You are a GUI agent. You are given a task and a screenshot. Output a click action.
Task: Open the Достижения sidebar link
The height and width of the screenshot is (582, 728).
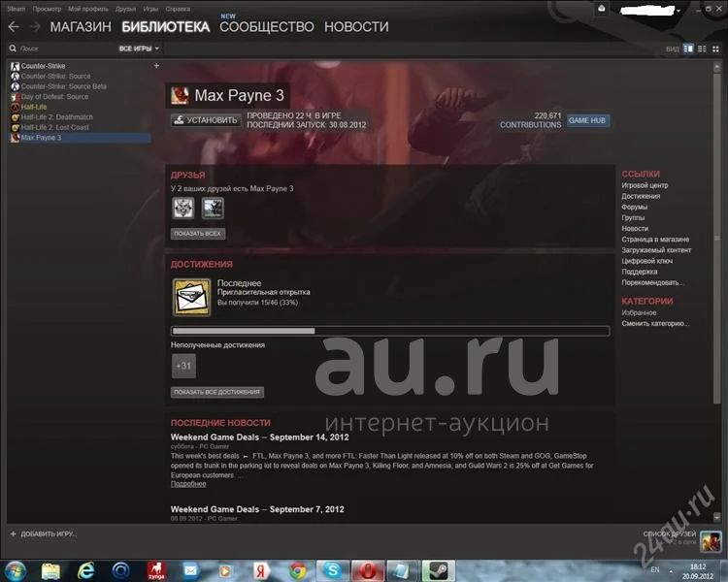(x=641, y=196)
